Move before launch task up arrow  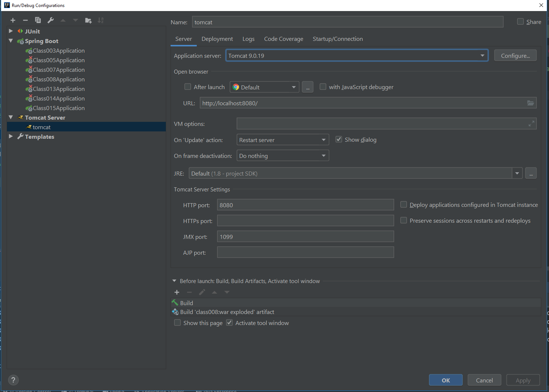214,292
